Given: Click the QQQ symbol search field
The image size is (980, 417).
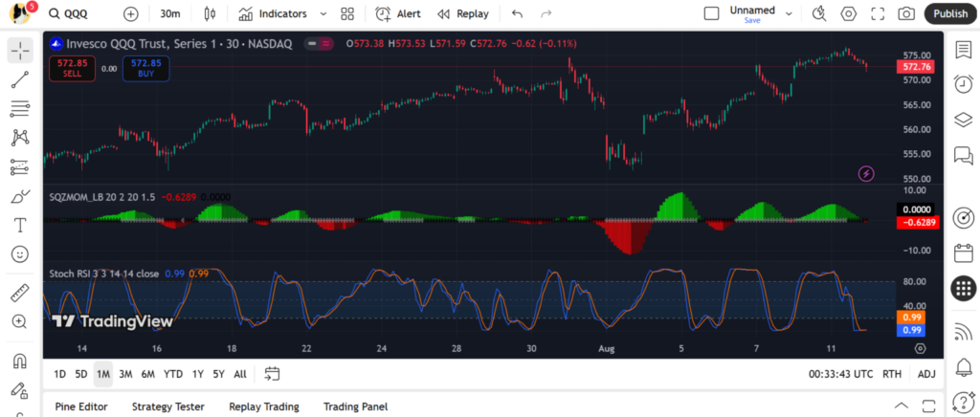Looking at the screenshot, I should pos(77,14).
